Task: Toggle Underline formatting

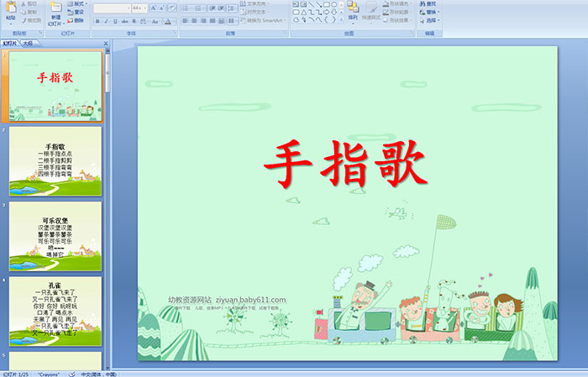Action: [115, 21]
